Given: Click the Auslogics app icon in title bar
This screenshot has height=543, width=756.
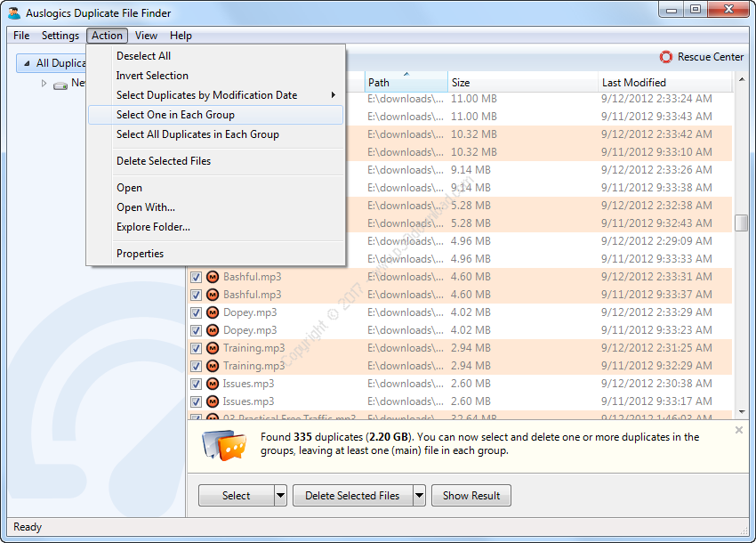Looking at the screenshot, I should (14, 13).
